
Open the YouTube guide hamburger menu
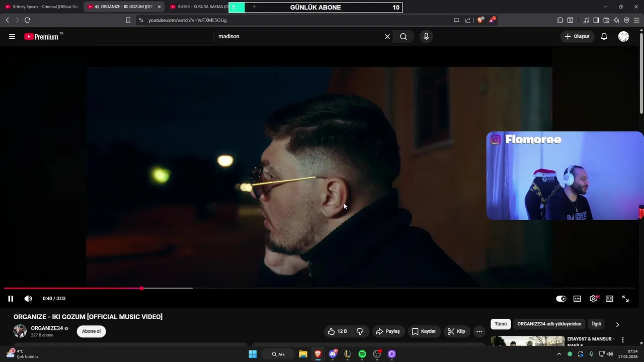(x=12, y=36)
